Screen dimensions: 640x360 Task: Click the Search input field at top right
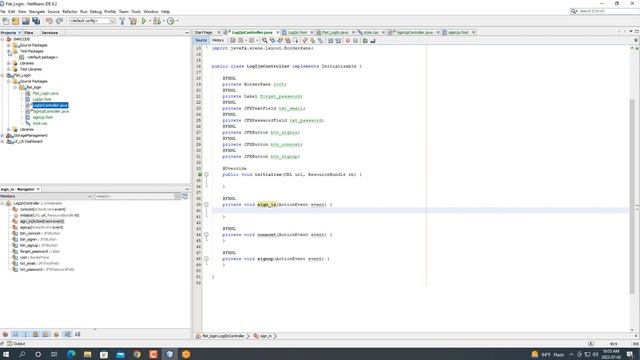pyautogui.click(x=608, y=11)
